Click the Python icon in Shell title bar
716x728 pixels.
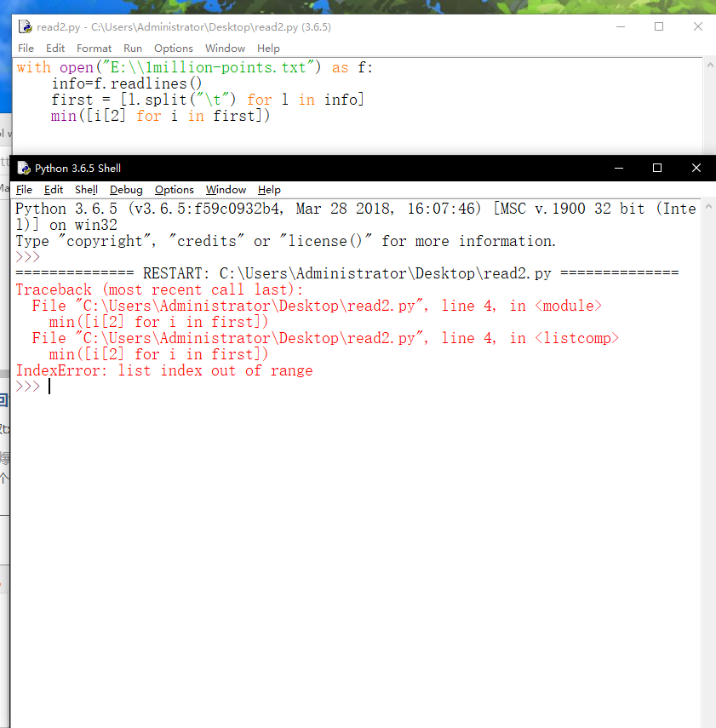click(24, 168)
